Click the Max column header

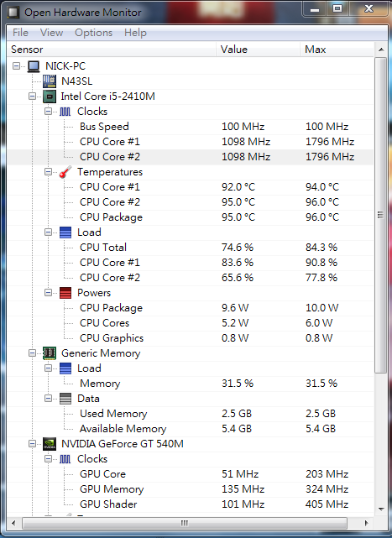coord(337,50)
